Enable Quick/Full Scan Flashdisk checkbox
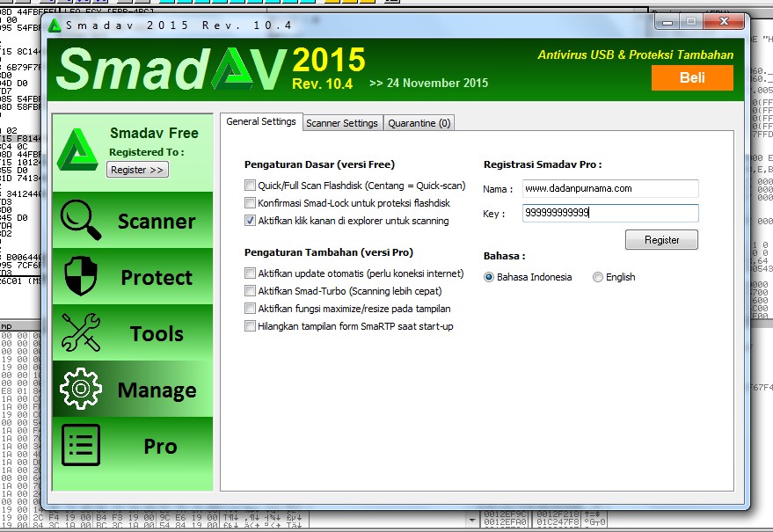This screenshot has width=773, height=532. pos(250,186)
